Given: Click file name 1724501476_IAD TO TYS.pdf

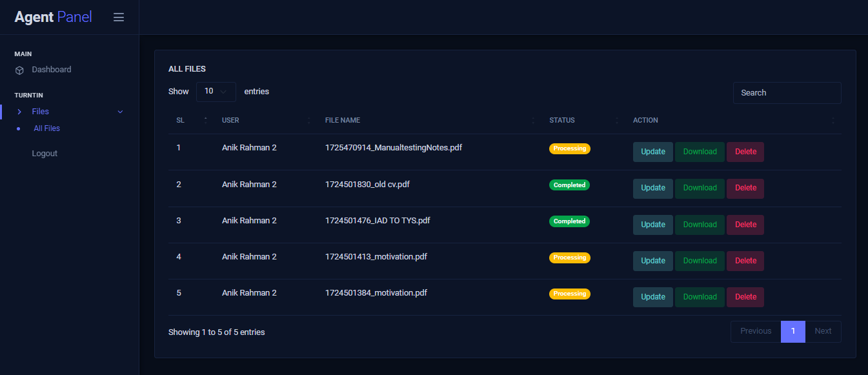Looking at the screenshot, I should click(x=378, y=221).
